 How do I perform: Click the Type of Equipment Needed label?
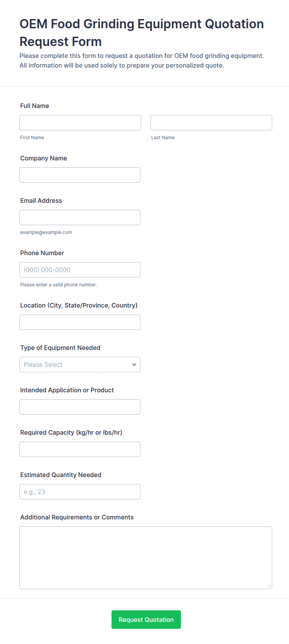click(x=60, y=348)
